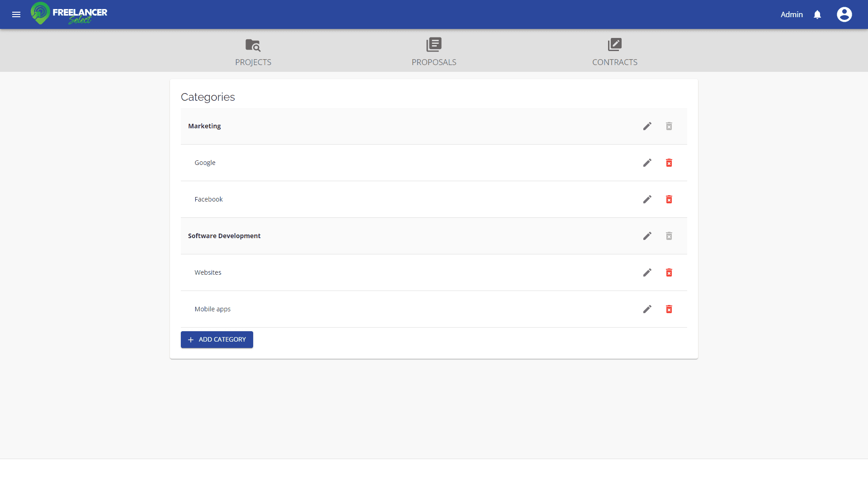Edit the Software Development category

tap(647, 236)
